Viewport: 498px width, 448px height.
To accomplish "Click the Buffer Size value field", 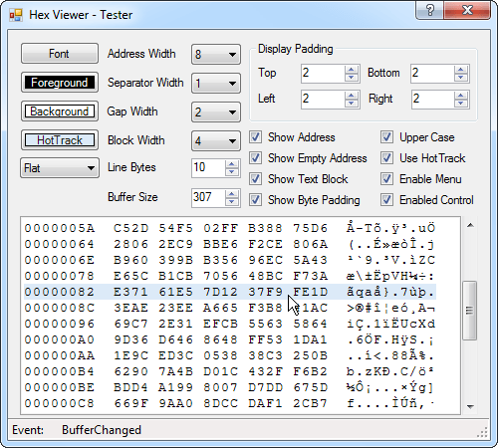I will (208, 197).
